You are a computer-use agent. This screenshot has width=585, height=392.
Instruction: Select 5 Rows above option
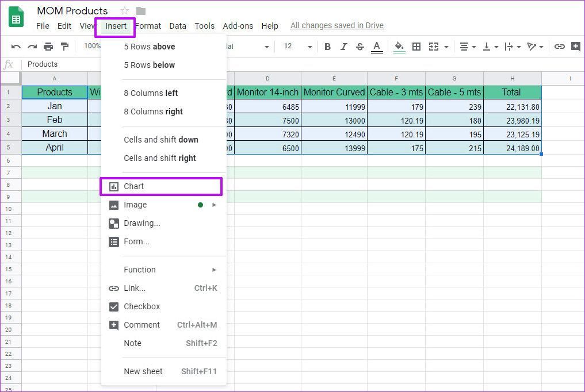(x=150, y=47)
